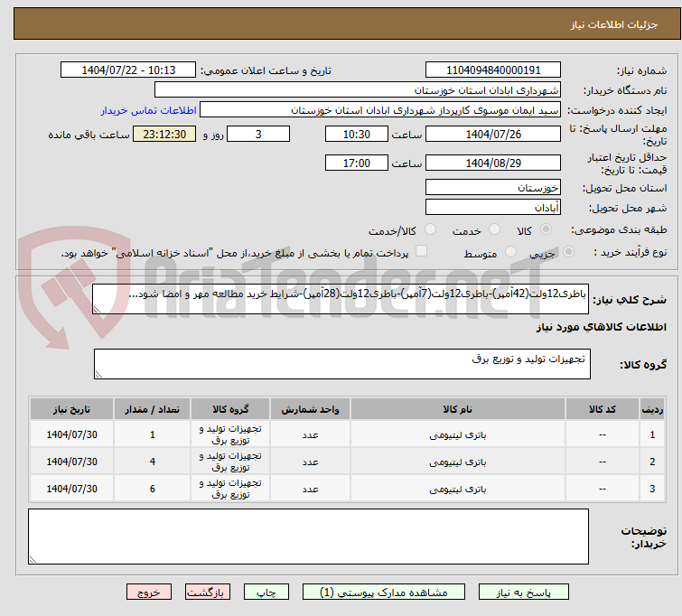
Task: Select the متوسط purchase type radio
Action: coord(510,252)
